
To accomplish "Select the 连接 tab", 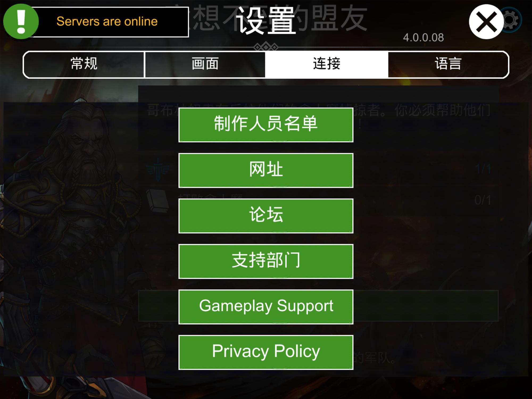I will pos(327,64).
